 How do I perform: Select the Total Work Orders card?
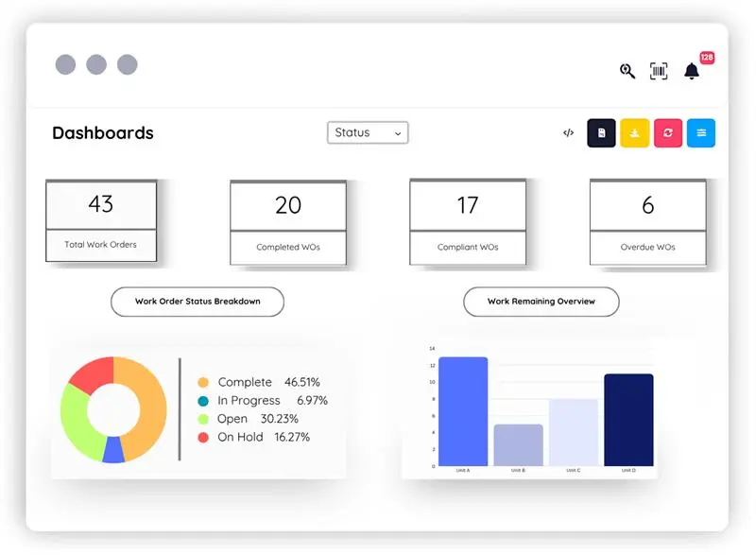coord(100,219)
